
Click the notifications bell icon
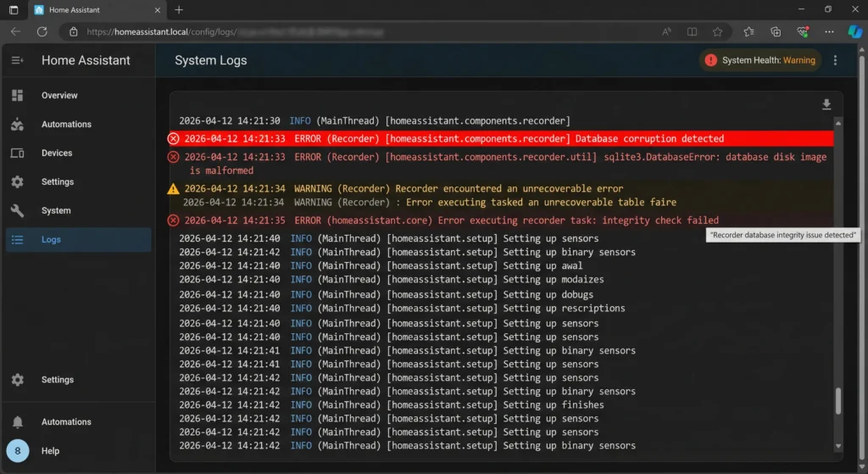click(17, 422)
